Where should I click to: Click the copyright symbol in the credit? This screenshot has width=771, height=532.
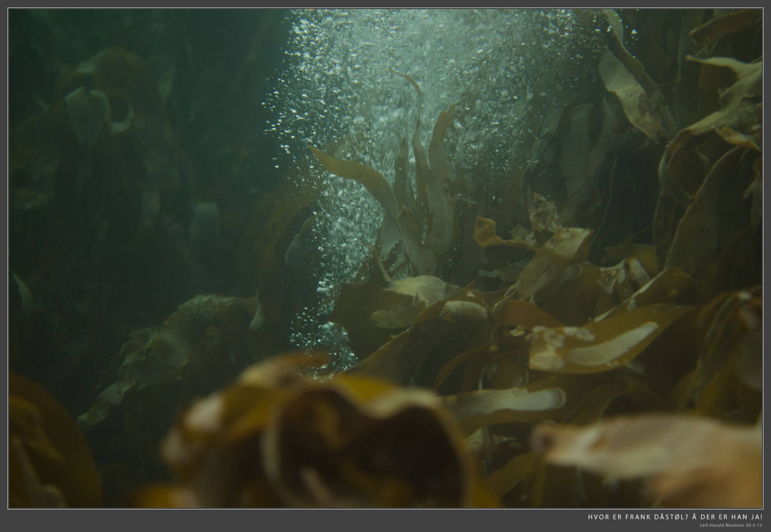[753, 525]
